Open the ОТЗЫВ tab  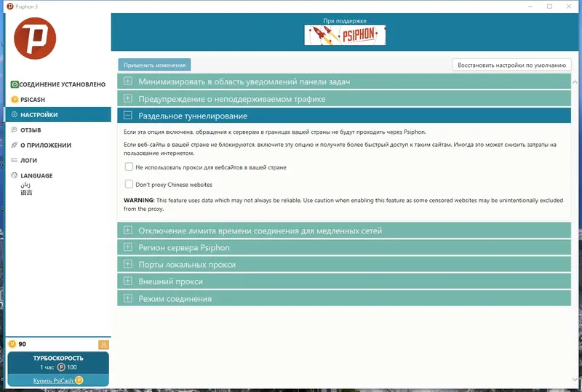coord(58,130)
